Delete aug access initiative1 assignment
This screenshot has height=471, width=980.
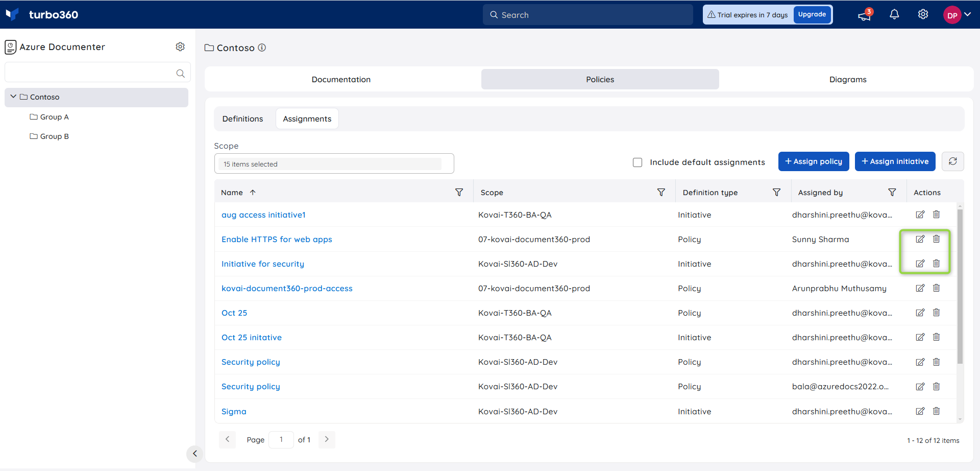click(x=936, y=215)
